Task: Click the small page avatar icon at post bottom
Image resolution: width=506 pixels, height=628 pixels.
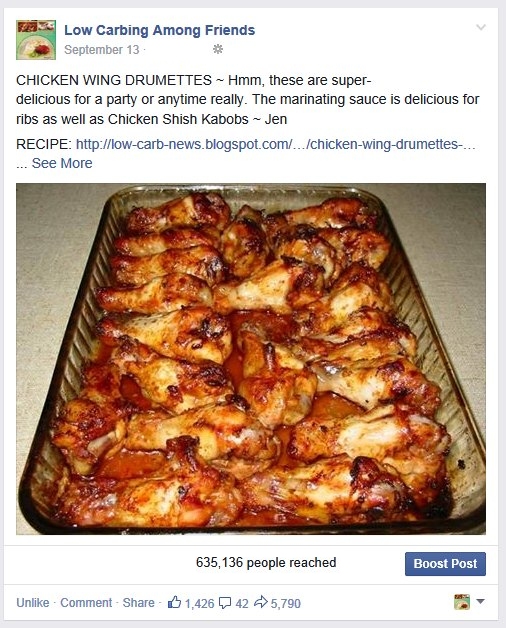Action: click(462, 602)
